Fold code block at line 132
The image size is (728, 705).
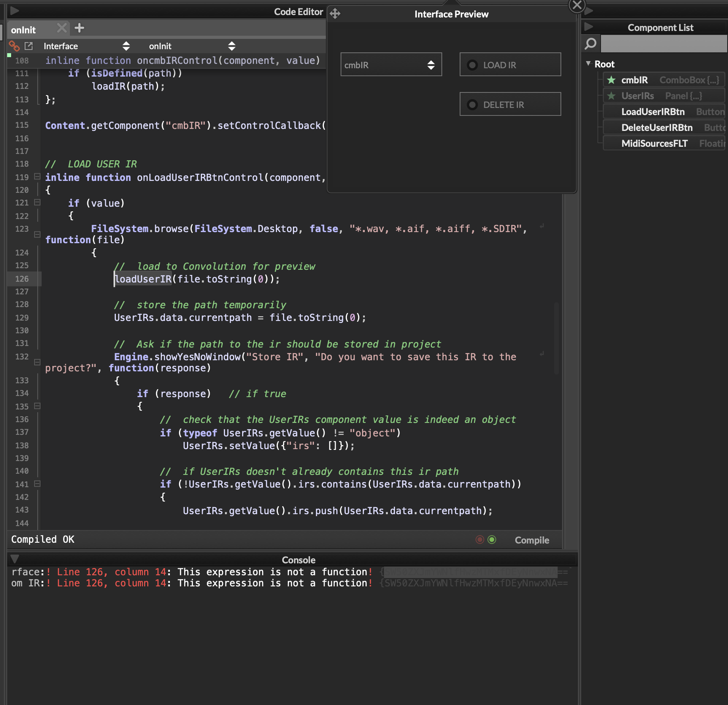click(37, 362)
